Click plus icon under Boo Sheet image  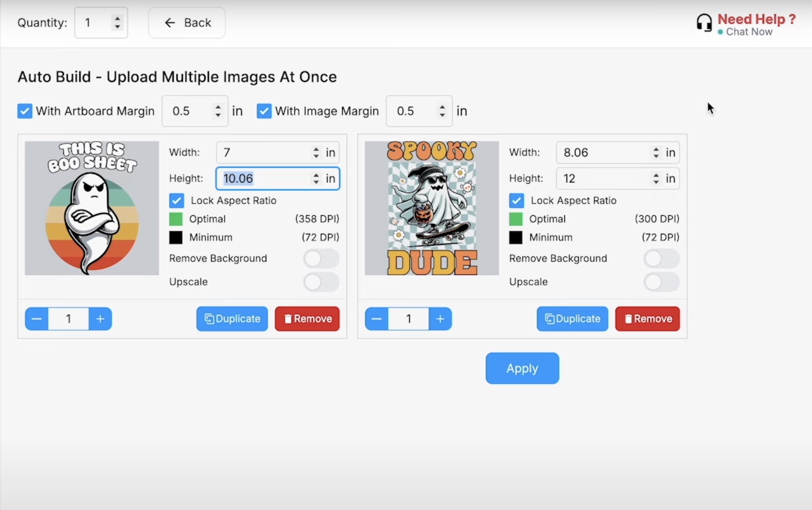100,319
